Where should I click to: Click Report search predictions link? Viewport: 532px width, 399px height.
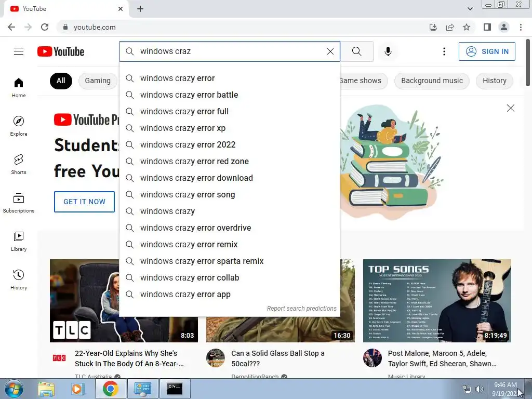[x=302, y=309]
